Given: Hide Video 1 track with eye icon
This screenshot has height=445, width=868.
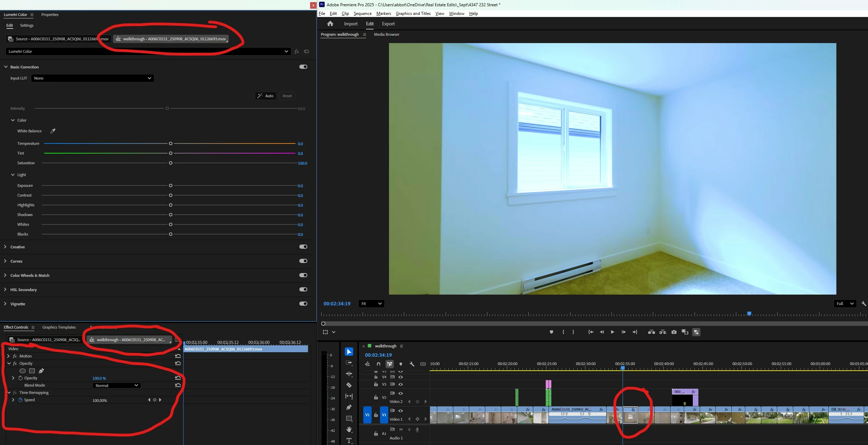Looking at the screenshot, I should pyautogui.click(x=400, y=411).
